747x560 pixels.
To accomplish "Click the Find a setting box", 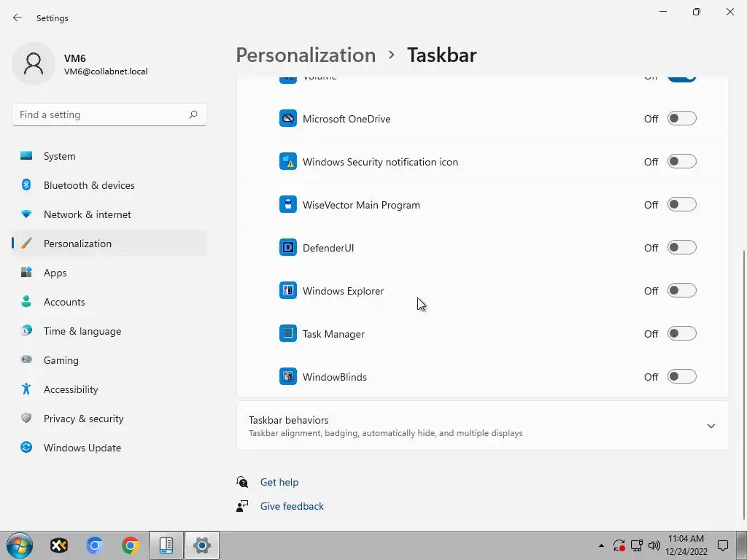I will pyautogui.click(x=109, y=114).
